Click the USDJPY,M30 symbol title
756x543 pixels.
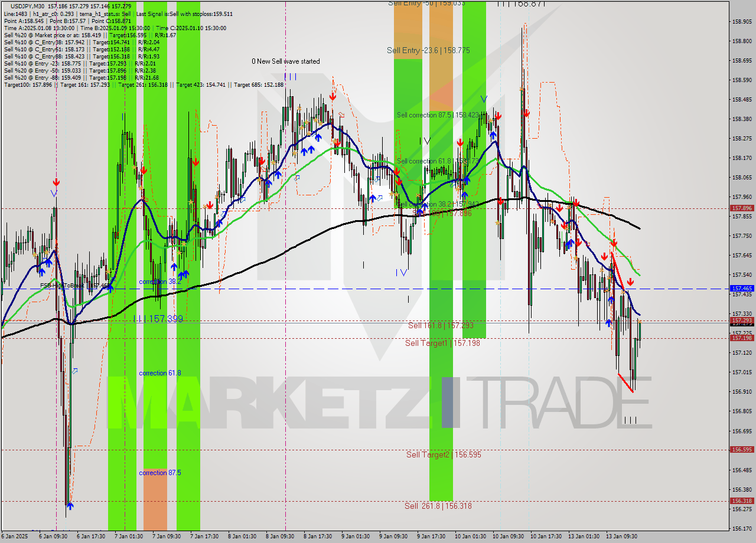point(27,6)
